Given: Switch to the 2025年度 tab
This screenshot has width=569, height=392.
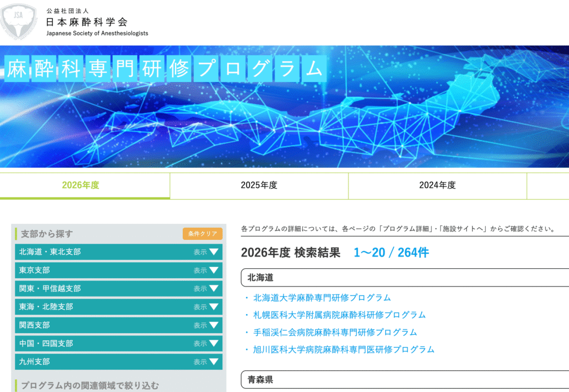Looking at the screenshot, I should click(259, 185).
